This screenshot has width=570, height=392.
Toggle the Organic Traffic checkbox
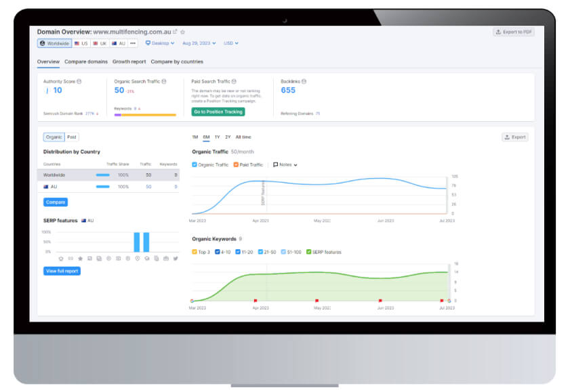pyautogui.click(x=195, y=165)
